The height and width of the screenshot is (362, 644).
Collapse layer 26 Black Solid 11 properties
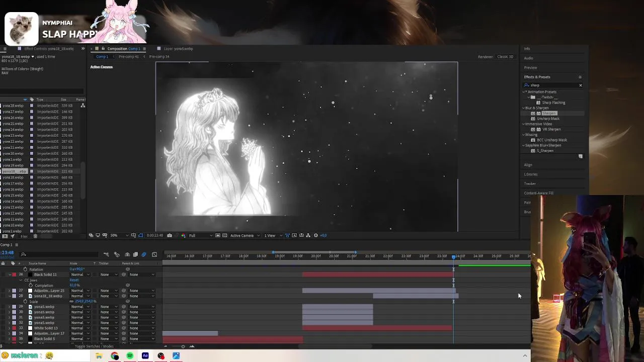tap(9, 275)
